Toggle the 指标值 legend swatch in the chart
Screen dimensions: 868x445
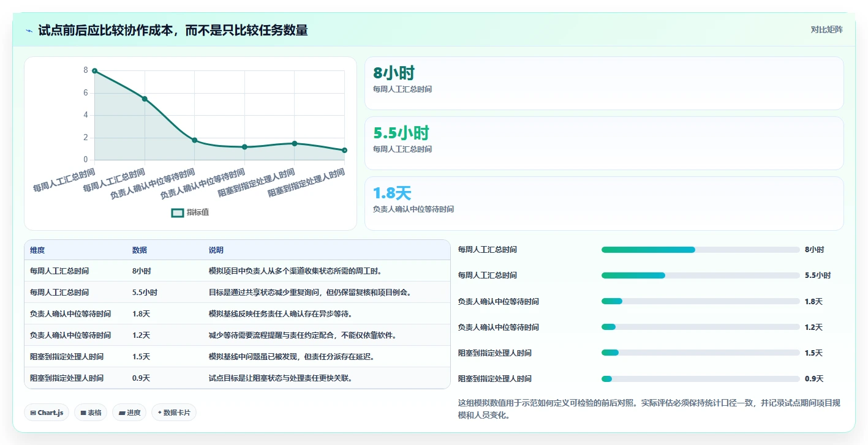[178, 212]
